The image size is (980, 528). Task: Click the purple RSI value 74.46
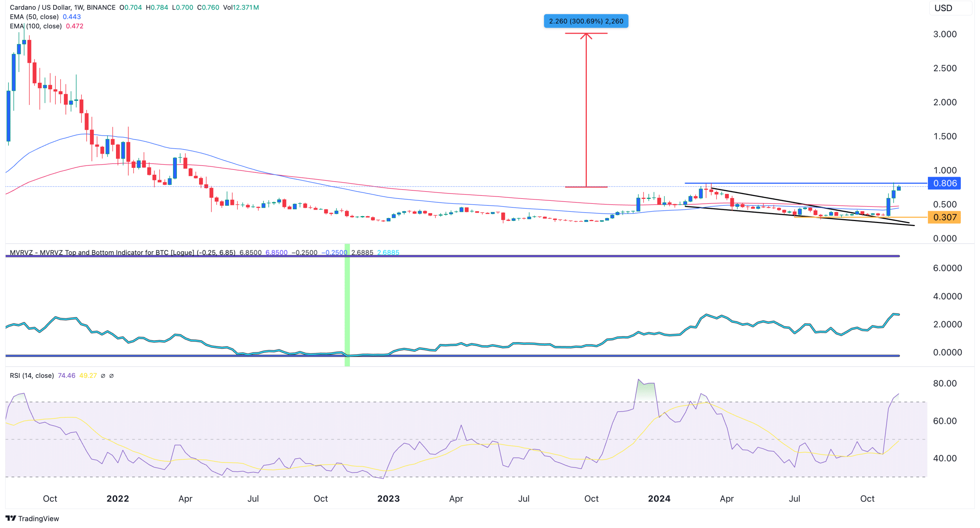tap(66, 376)
